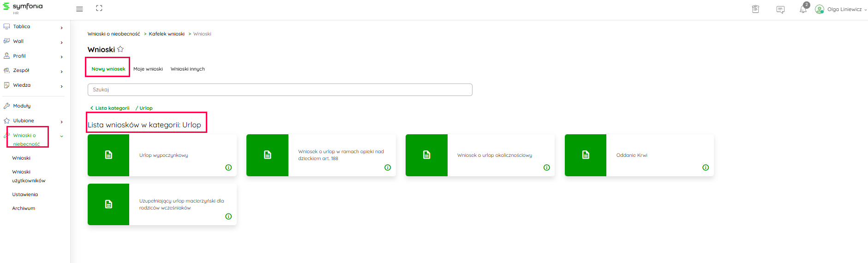868x263 pixels.
Task: Click Kafelek wnioski breadcrumb link
Action: coord(167,34)
